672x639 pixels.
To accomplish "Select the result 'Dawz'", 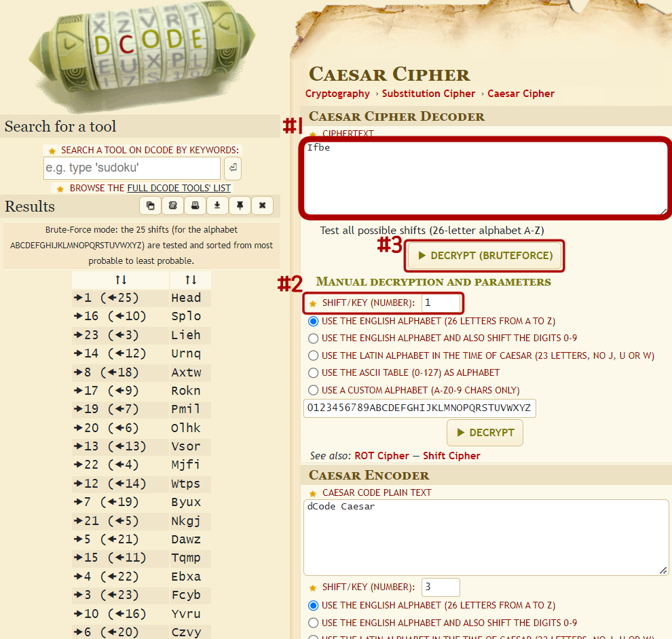I will 186,540.
